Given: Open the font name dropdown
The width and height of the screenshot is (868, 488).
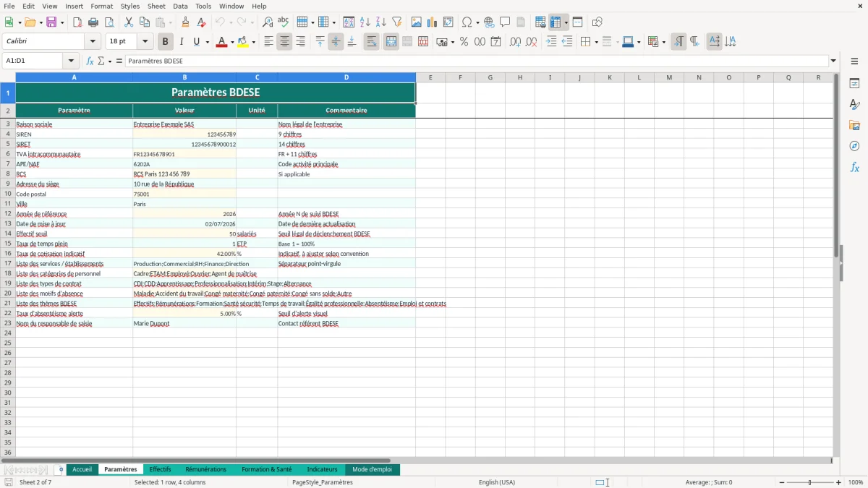Looking at the screenshot, I should pos(93,42).
